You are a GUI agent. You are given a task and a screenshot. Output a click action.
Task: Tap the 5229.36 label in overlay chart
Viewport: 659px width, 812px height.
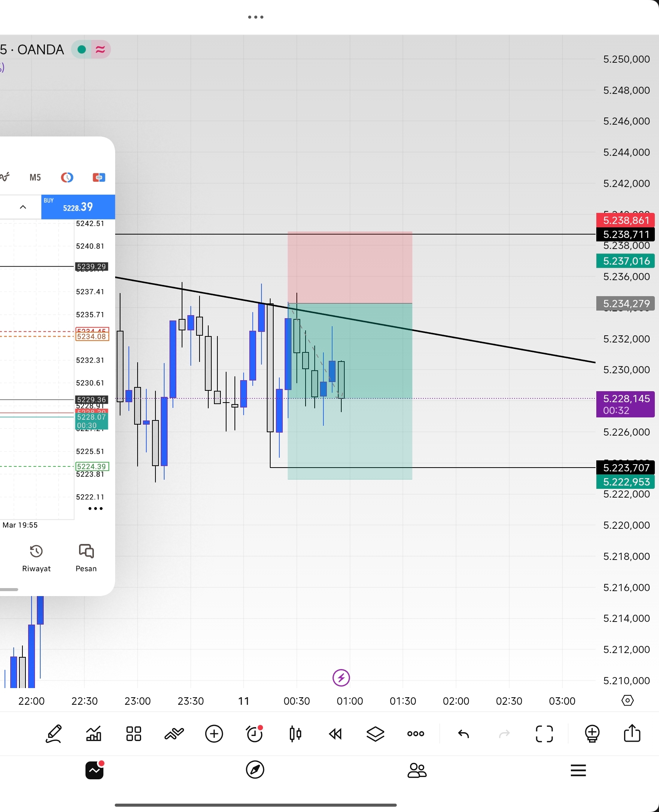coord(92,400)
